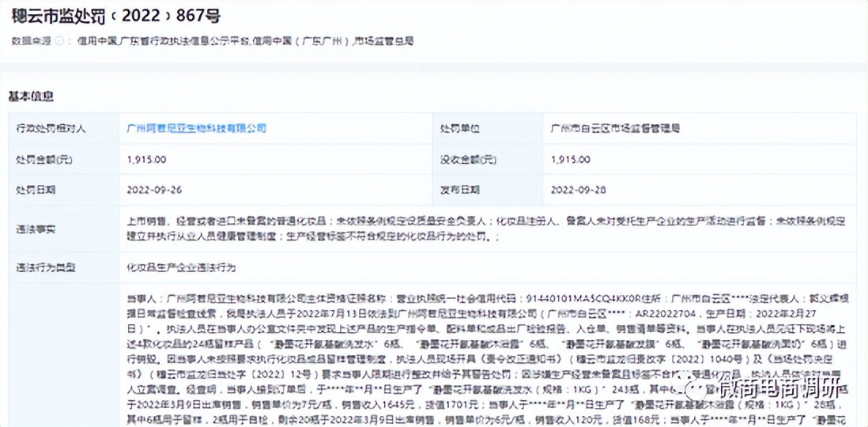Click the 处罚金额(元) label cell

(x=64, y=160)
